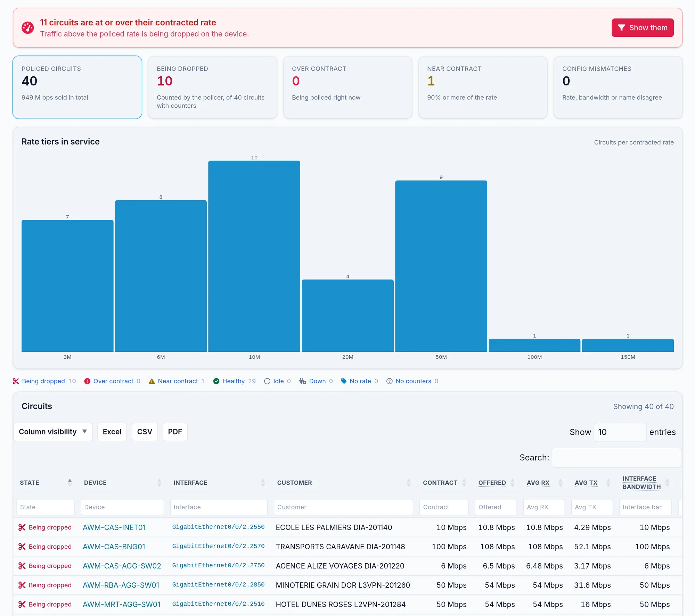The image size is (695, 616).
Task: Click the 50M rate tier bar
Action: tap(441, 266)
